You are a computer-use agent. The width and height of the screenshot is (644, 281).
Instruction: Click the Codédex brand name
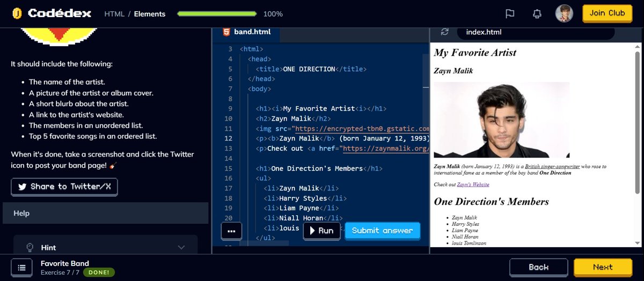(60, 13)
